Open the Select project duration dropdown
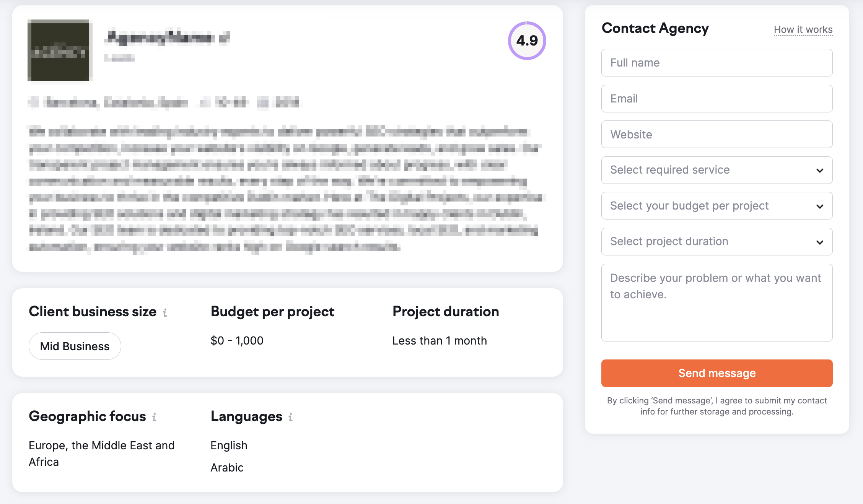The image size is (863, 504). [716, 241]
